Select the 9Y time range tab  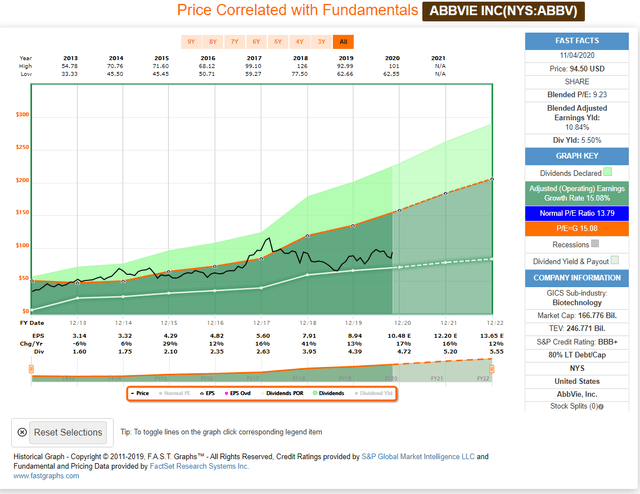point(190,42)
